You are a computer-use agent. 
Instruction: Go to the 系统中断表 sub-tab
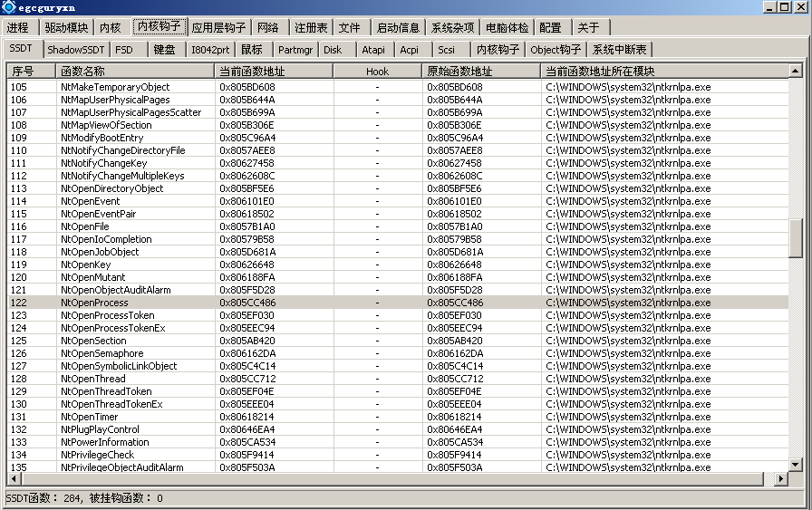click(x=619, y=49)
